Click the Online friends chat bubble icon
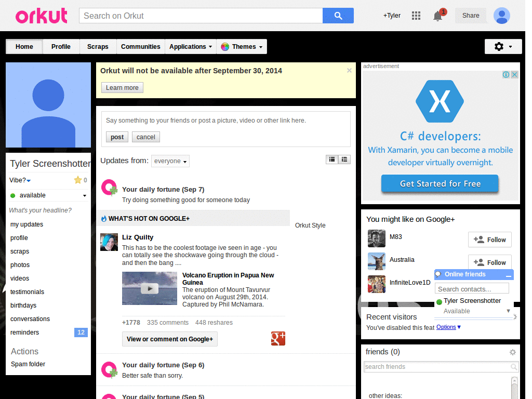The image size is (532, 399). [x=438, y=274]
